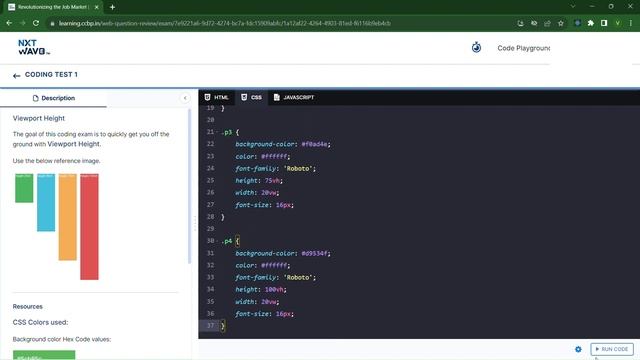Go back in browser history
This screenshot has height=360, width=640.
tap(9, 23)
